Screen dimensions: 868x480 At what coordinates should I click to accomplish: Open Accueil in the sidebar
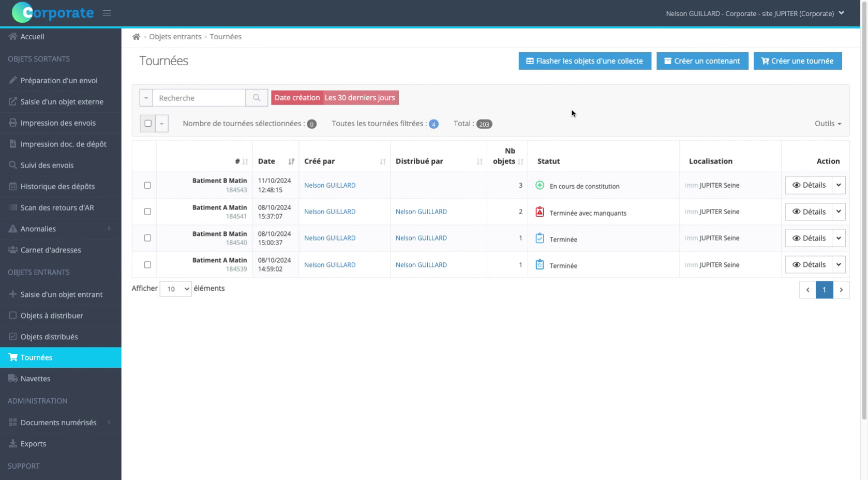point(61,37)
